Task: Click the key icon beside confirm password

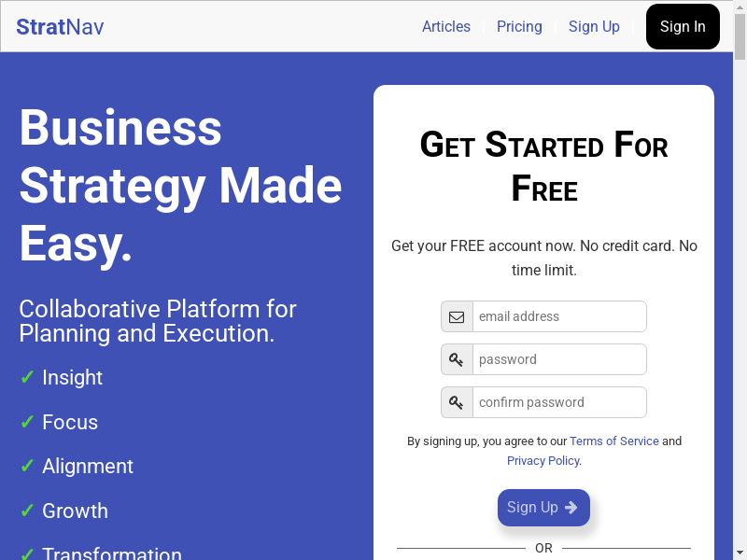Action: [457, 402]
